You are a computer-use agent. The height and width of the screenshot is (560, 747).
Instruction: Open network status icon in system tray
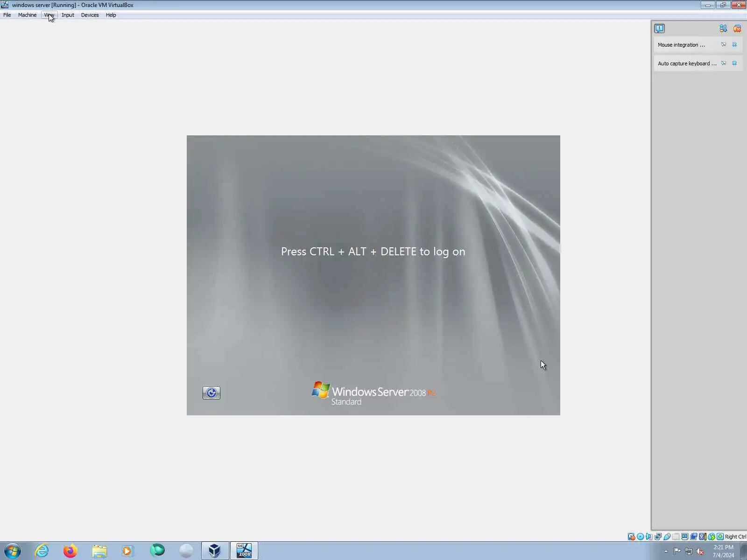click(x=689, y=551)
